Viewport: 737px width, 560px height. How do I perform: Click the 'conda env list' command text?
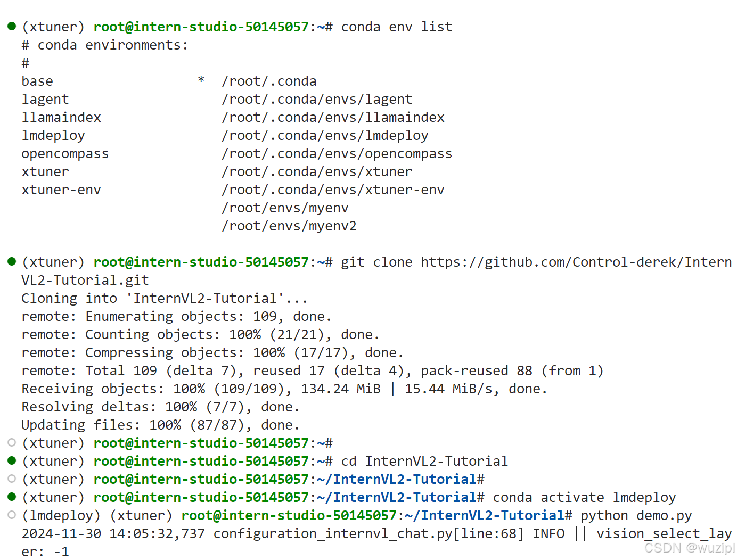coord(397,27)
